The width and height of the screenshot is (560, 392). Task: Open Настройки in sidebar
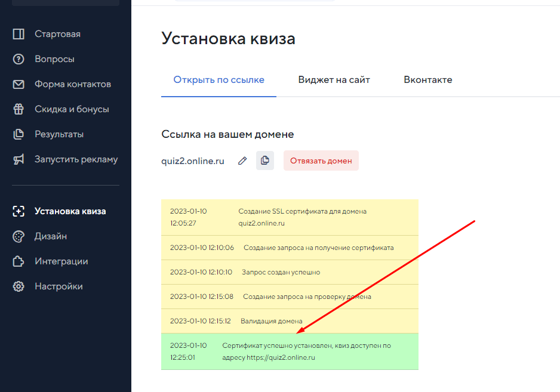(x=59, y=286)
